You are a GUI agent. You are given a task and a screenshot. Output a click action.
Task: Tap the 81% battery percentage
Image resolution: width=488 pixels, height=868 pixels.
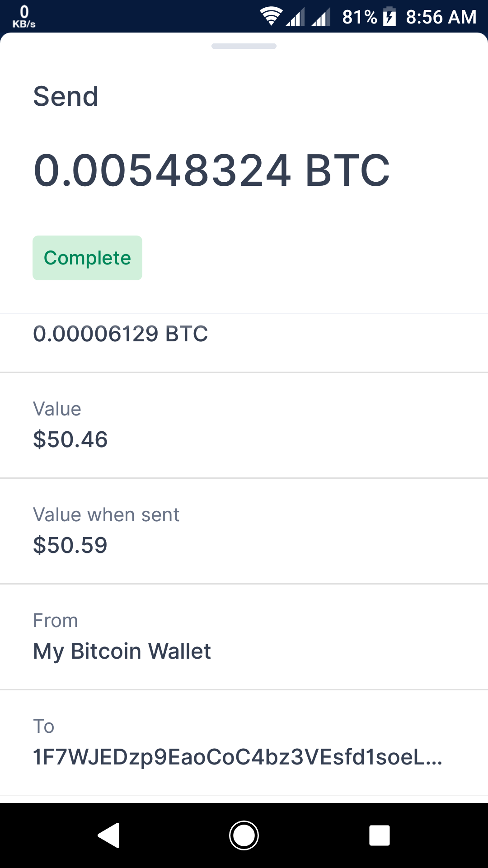click(x=359, y=17)
